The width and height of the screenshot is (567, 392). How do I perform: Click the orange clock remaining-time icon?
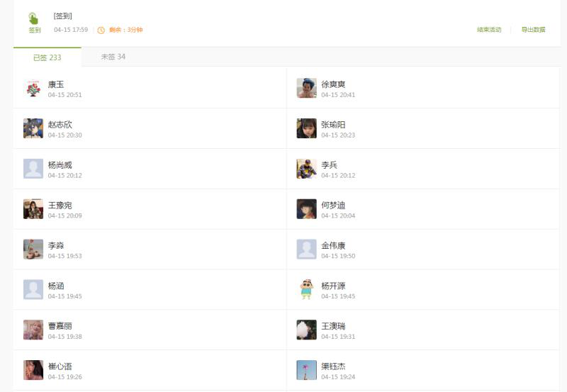click(x=101, y=30)
